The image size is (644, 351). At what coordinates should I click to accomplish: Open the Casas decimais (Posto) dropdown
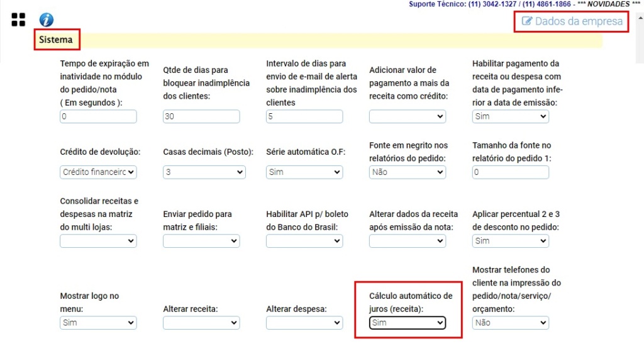point(204,172)
